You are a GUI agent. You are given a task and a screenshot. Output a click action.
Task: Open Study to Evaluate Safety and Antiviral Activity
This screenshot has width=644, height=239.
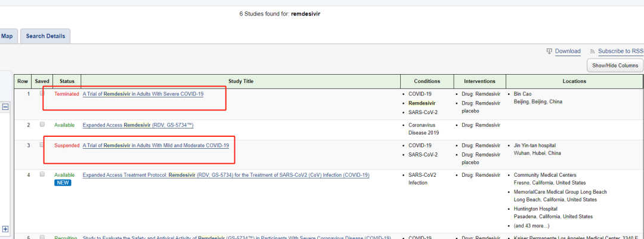coord(237,237)
